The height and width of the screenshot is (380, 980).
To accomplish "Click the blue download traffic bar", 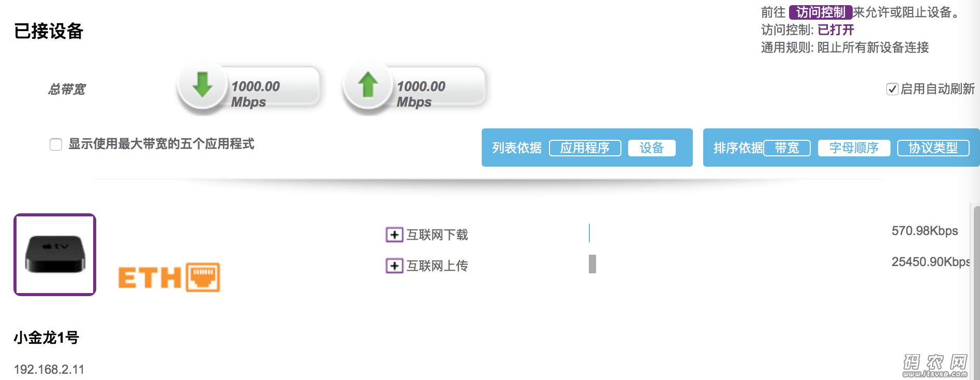I will tap(589, 233).
